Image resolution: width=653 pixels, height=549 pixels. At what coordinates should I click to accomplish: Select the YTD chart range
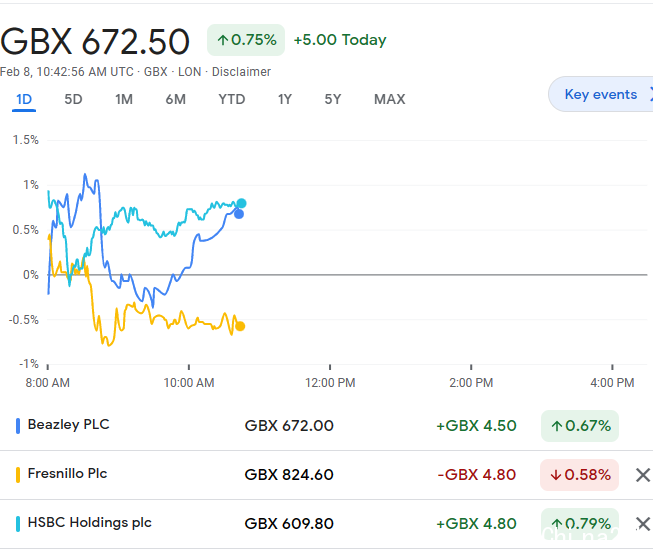click(232, 99)
